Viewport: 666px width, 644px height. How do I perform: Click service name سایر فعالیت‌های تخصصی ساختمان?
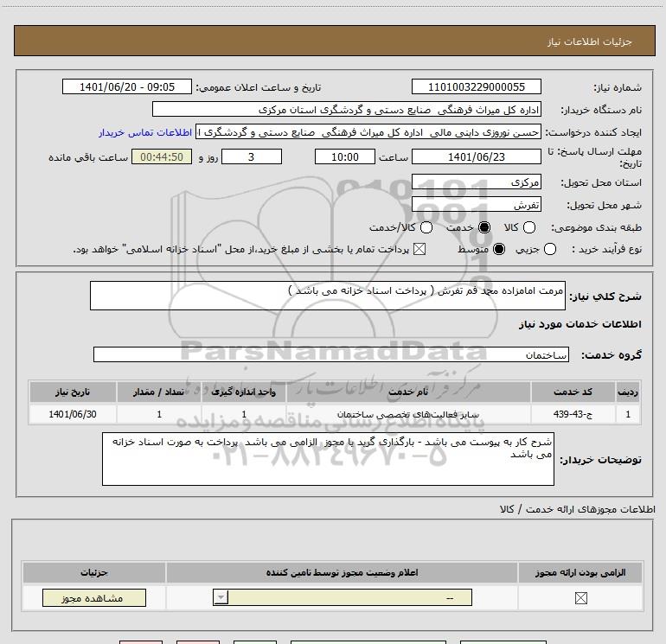point(408,414)
